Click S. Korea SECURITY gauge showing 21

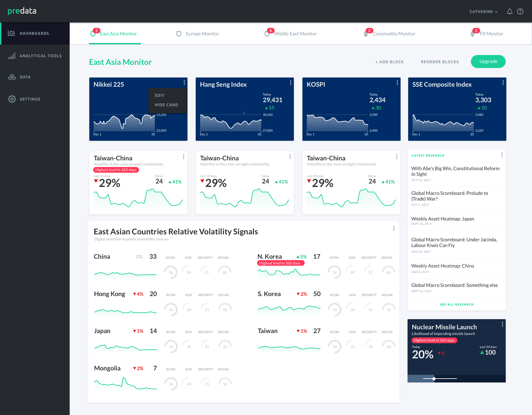[370, 310]
